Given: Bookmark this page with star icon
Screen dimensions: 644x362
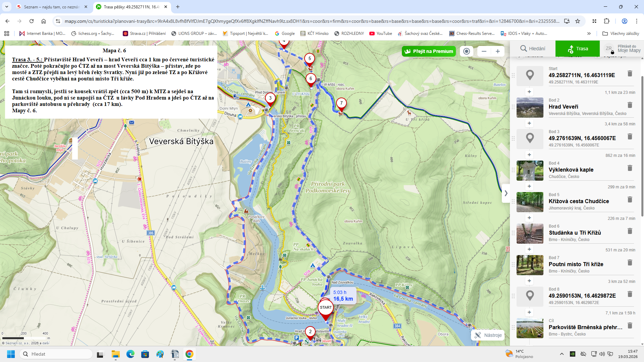Looking at the screenshot, I should (x=578, y=21).
